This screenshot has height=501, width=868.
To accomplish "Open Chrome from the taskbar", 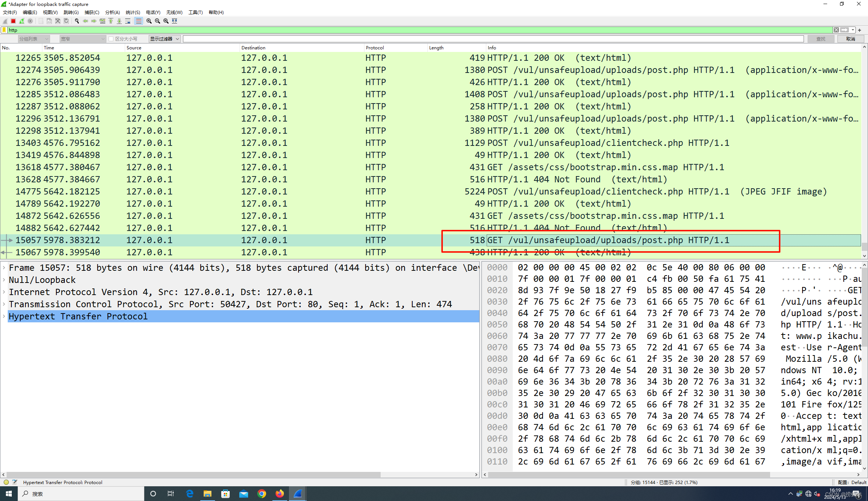I will tap(262, 494).
